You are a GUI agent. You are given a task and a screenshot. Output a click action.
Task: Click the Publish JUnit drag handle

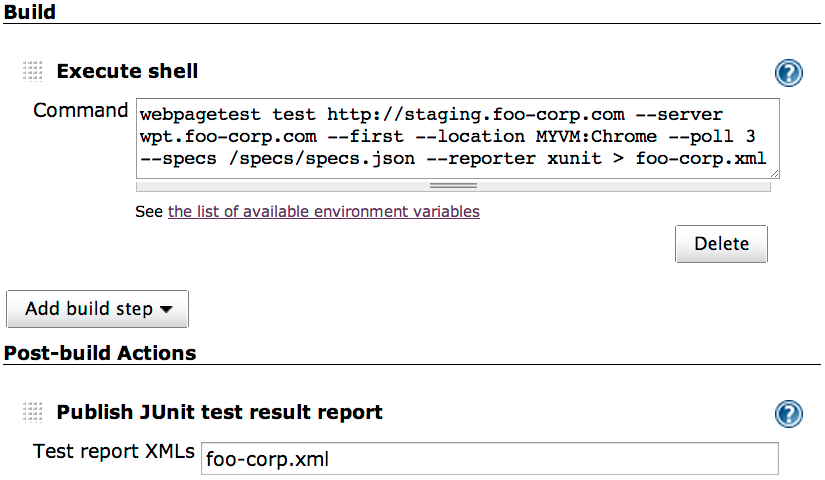pos(33,412)
